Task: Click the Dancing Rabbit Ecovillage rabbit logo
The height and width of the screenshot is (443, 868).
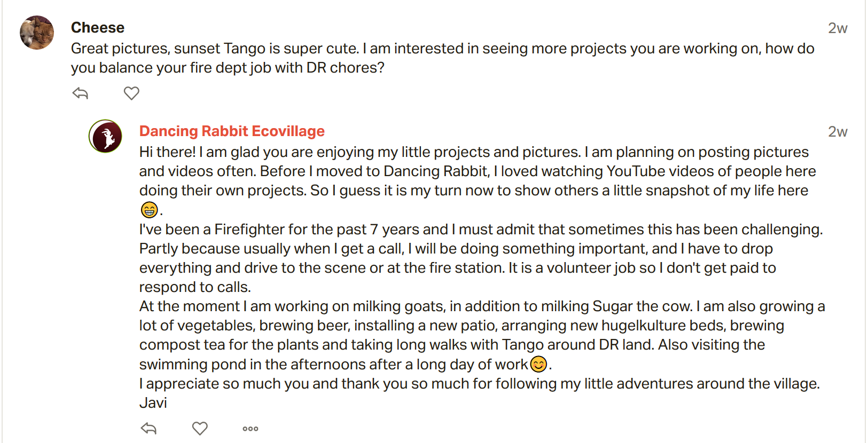Action: click(x=105, y=136)
